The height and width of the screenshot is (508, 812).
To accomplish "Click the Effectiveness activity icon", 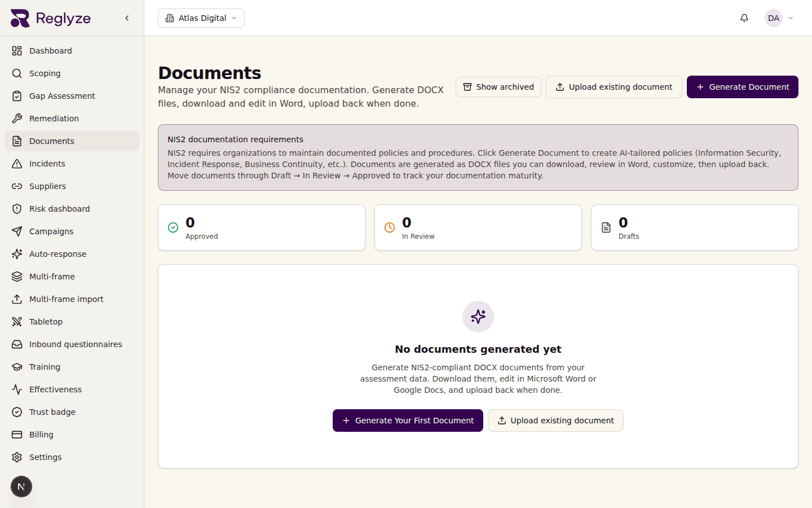I will (17, 389).
